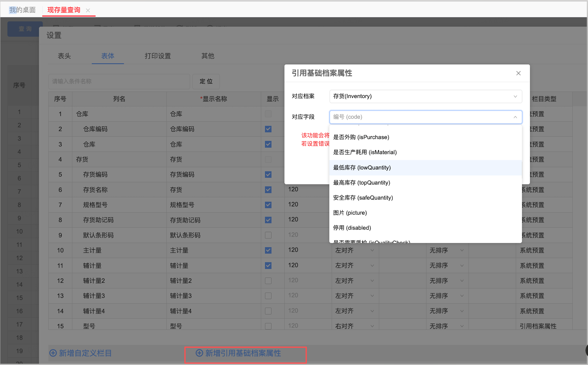Close the 引用基础档案属性 dialog

[518, 73]
